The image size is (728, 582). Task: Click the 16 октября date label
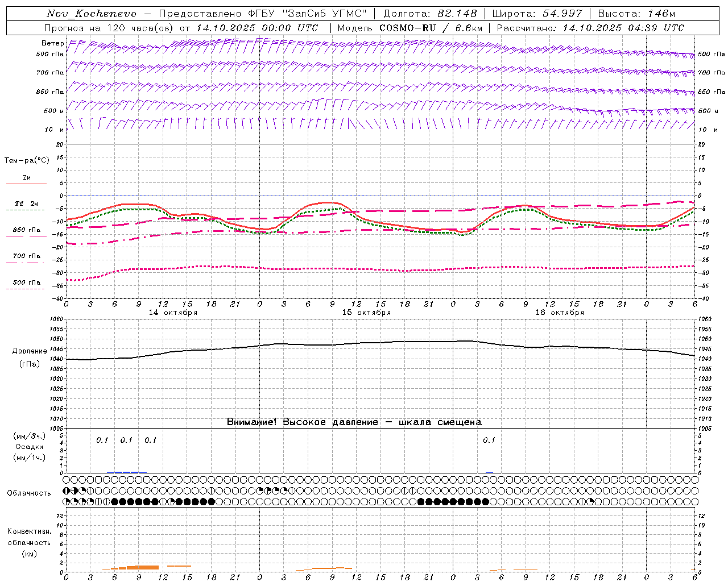click(x=560, y=313)
